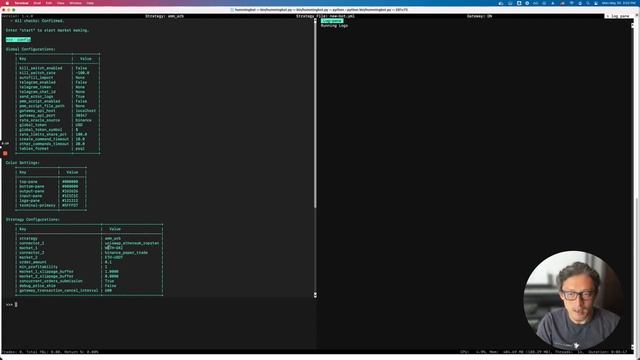The height and width of the screenshot is (360, 640).
Task: Click the Color Settings heading
Action: [x=22, y=162]
